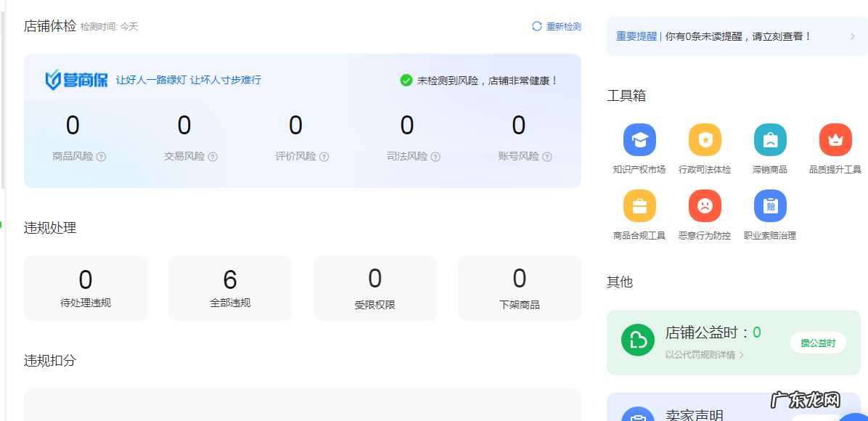The height and width of the screenshot is (421, 868).
Task: Launch the 商品合规工具
Action: pyautogui.click(x=639, y=205)
